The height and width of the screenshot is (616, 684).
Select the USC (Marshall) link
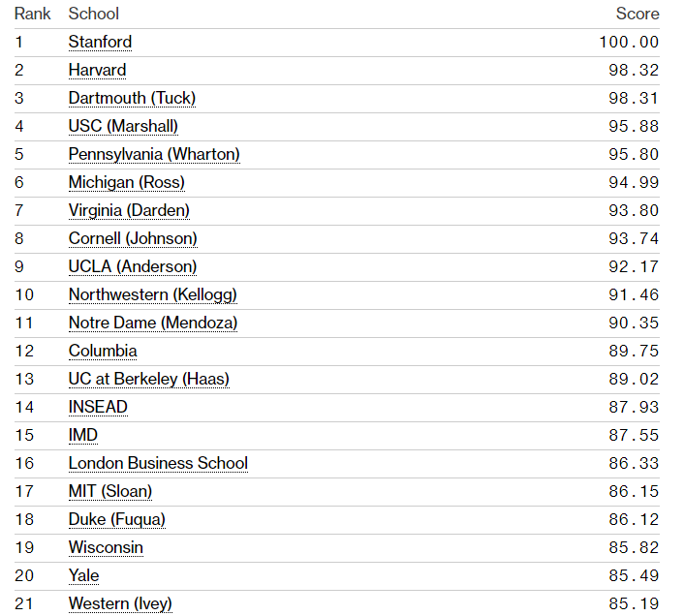tap(123, 126)
